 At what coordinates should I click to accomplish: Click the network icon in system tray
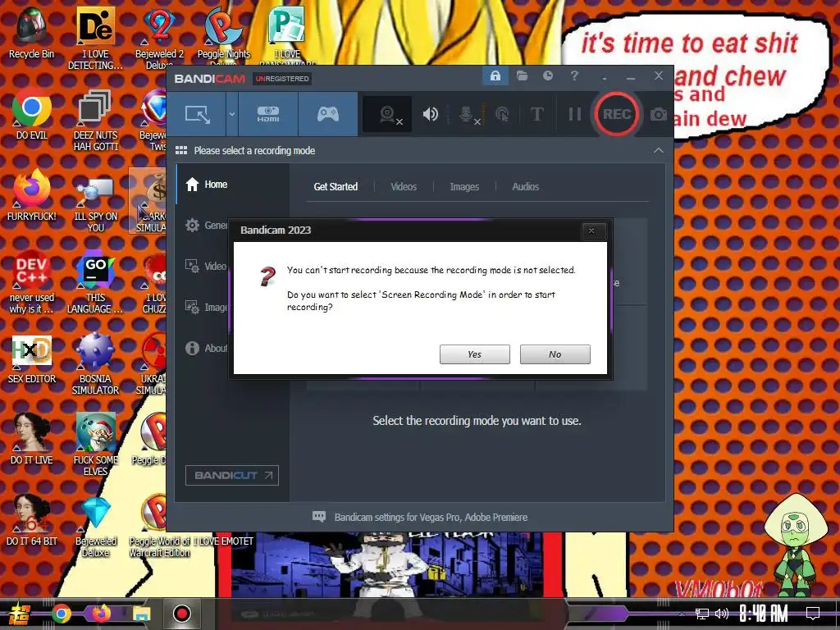(701, 614)
